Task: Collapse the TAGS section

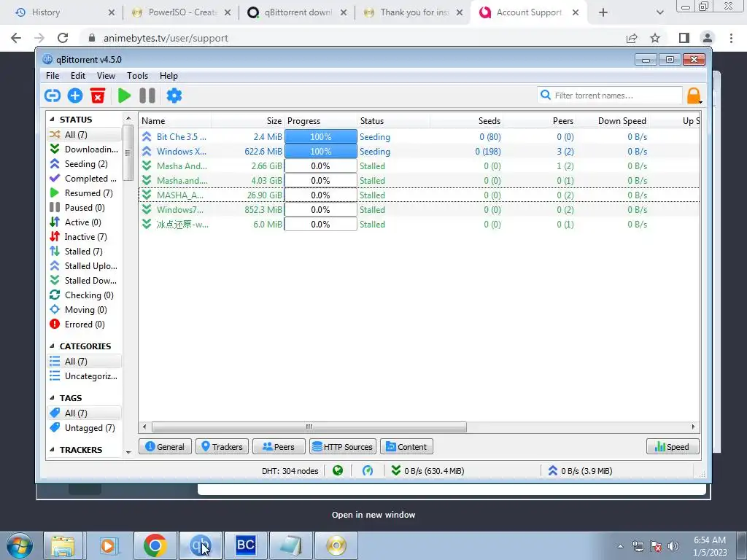Action: point(52,398)
